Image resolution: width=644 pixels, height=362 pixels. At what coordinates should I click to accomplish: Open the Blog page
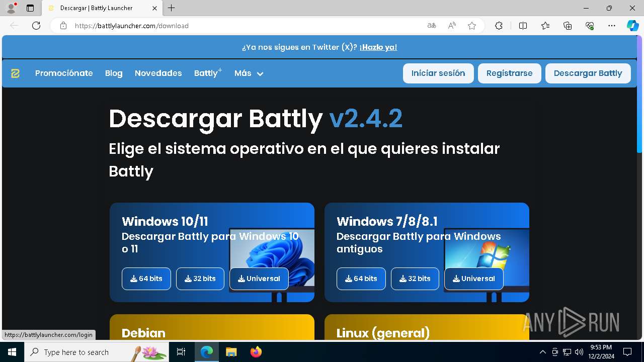[x=114, y=73]
